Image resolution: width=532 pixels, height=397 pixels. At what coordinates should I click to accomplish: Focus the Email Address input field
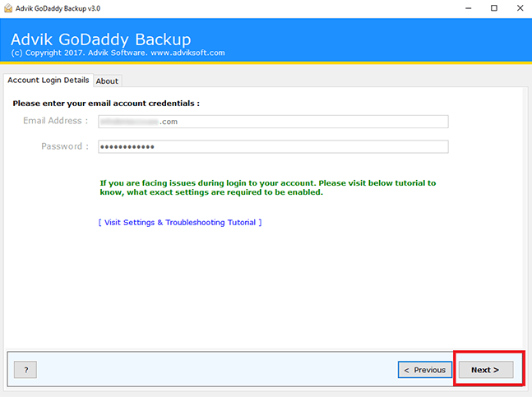tap(273, 122)
